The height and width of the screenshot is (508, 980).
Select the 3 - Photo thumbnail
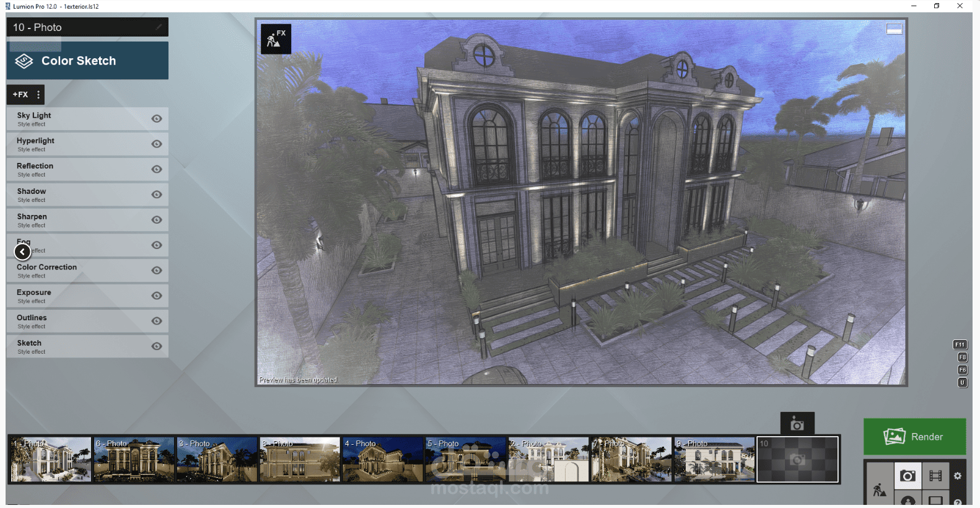click(x=216, y=460)
